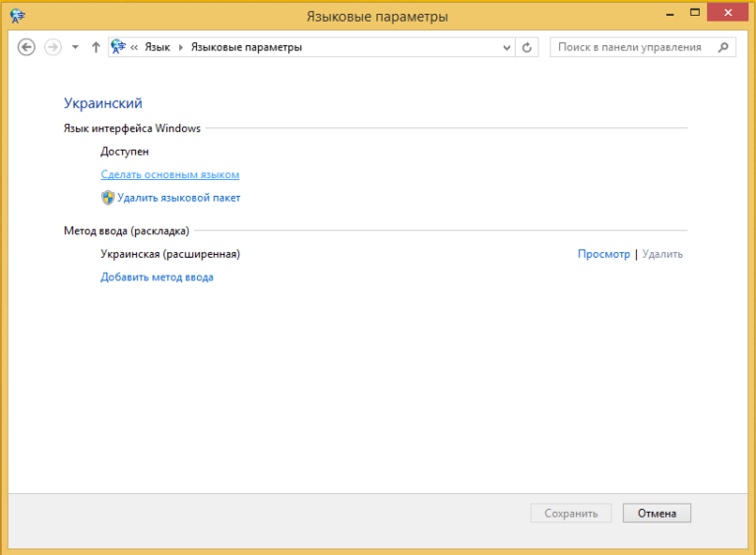
Task: Select the Язык breadcrumb item
Action: click(x=157, y=47)
